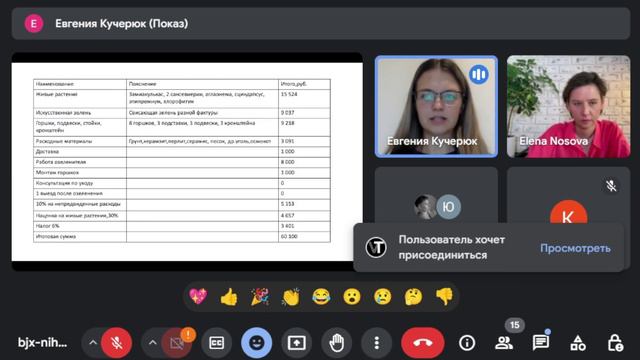Send surprised face reaction
This screenshot has height=360, width=640.
(x=352, y=296)
